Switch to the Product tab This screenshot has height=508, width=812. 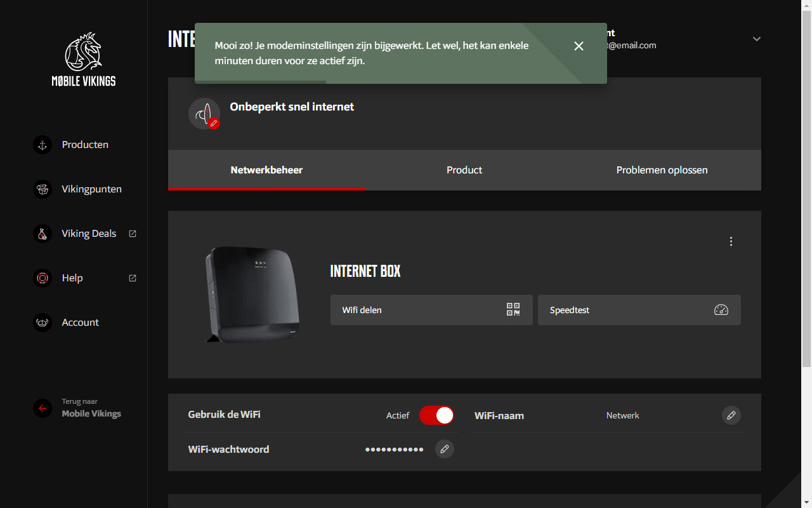(464, 170)
